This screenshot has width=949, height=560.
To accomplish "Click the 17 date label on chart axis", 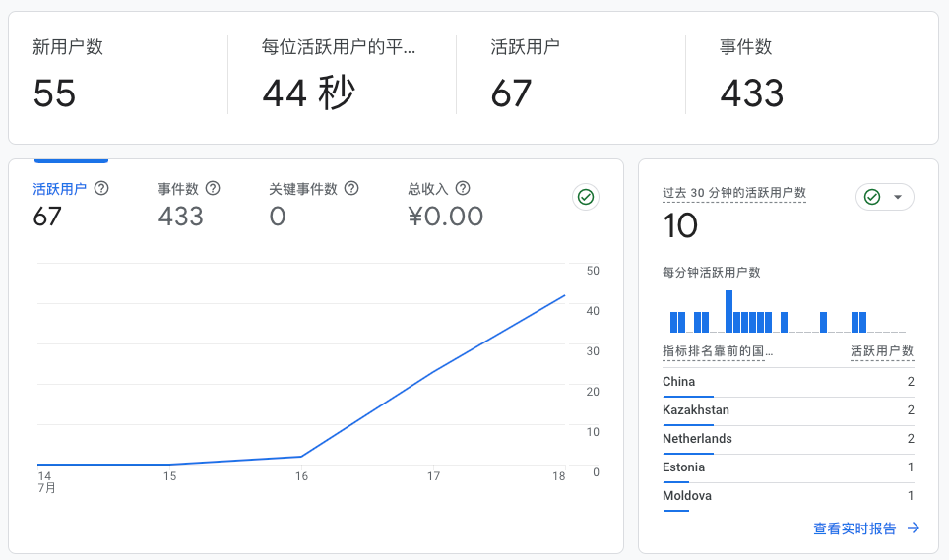I will 433,476.
